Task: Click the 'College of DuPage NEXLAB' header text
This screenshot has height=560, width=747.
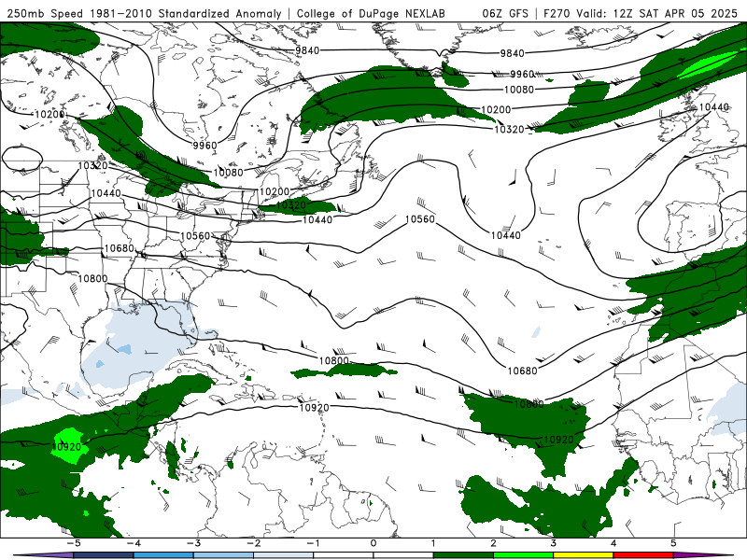Action: coord(371,13)
